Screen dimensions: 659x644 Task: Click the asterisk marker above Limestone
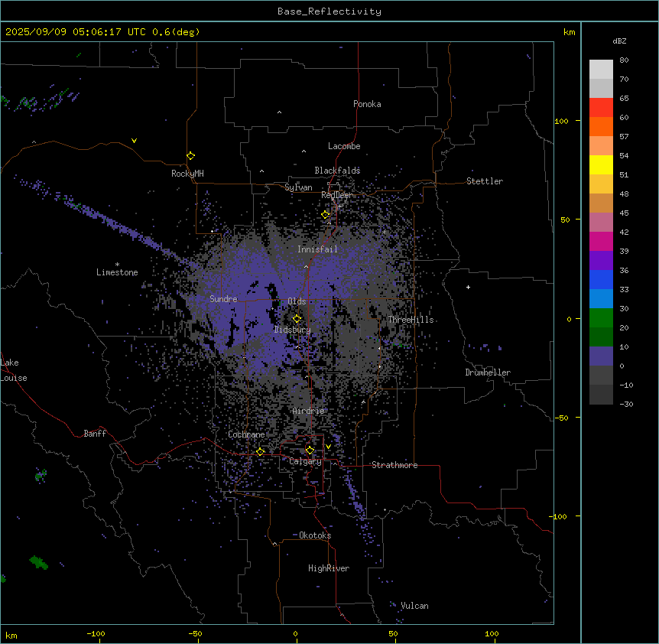tap(117, 265)
